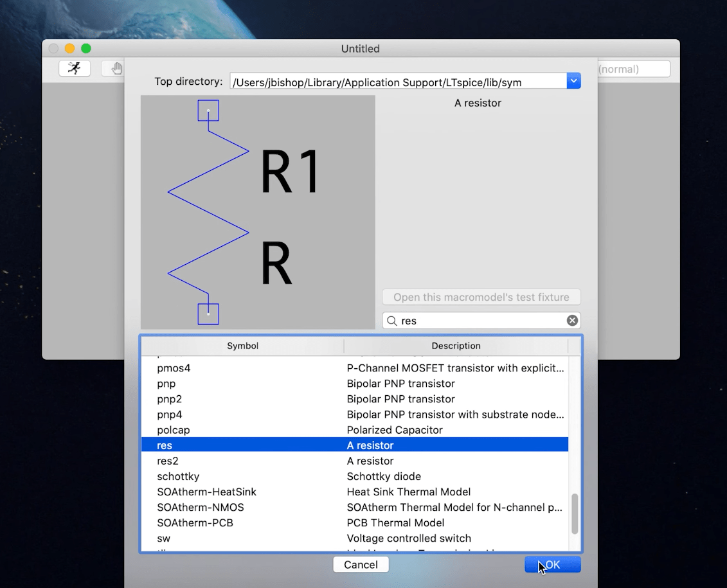Screen dimensions: 727x588
Task: Click 'Polarized Capacitor' description text
Action: 395,430
